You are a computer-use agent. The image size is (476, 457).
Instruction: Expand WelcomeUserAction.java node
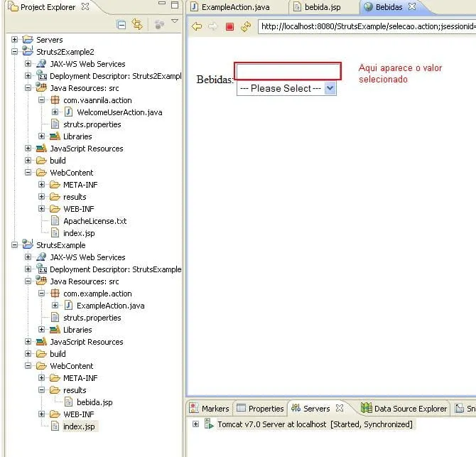pos(55,112)
